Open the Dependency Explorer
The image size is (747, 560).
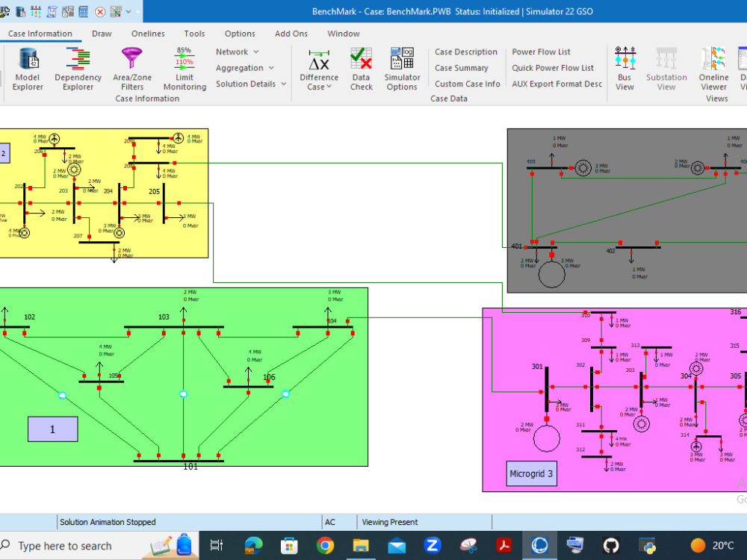78,69
